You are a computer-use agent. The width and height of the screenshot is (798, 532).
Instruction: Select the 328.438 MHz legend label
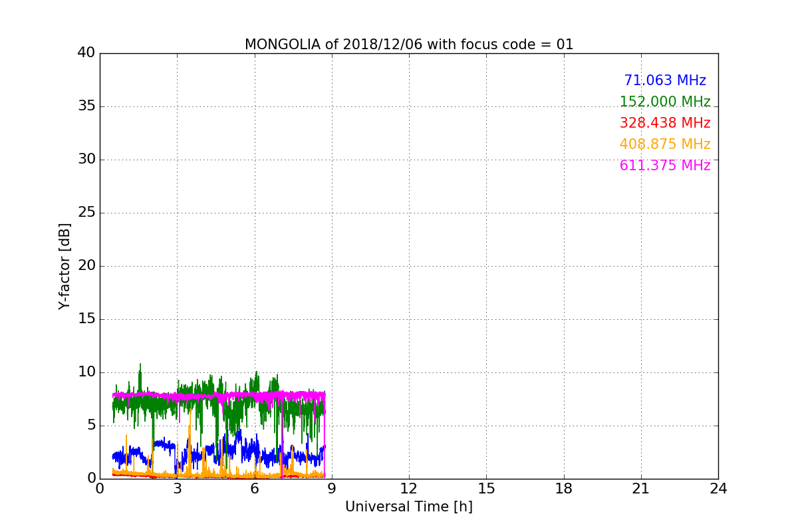(665, 123)
